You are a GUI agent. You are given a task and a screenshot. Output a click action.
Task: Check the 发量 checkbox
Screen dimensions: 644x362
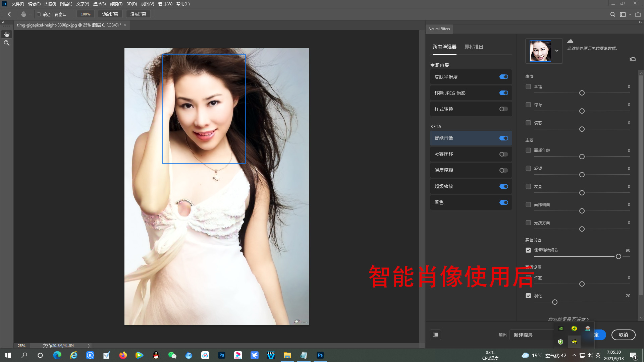[x=528, y=186]
